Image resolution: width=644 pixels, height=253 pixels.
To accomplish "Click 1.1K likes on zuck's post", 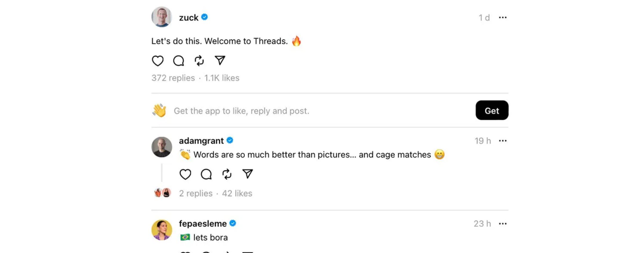I will 221,78.
